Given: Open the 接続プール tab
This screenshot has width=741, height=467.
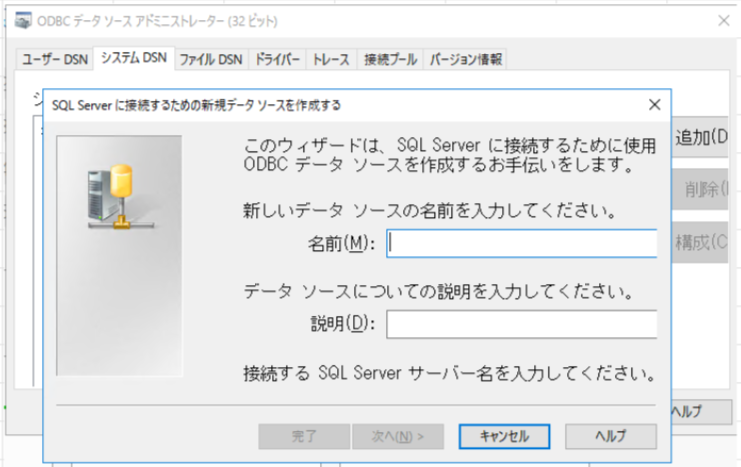Looking at the screenshot, I should pos(390,59).
